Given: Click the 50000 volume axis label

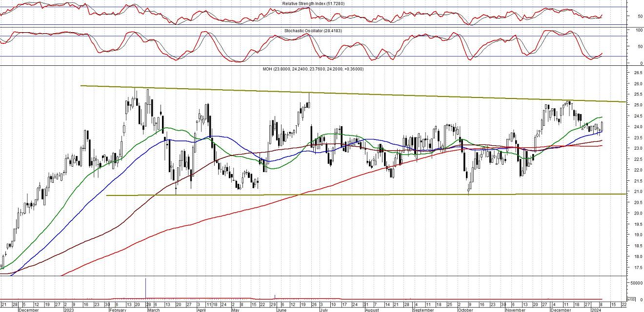Looking at the screenshot, I should [635, 283].
